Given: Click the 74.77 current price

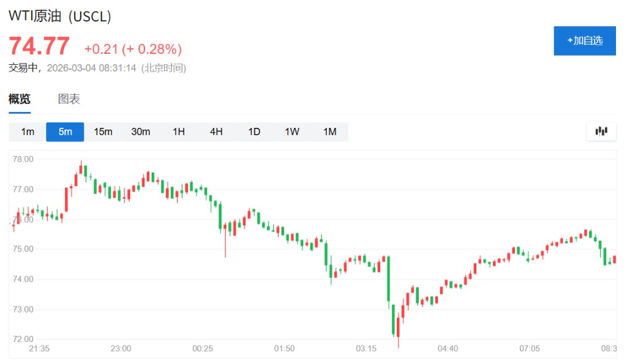Looking at the screenshot, I should (39, 46).
